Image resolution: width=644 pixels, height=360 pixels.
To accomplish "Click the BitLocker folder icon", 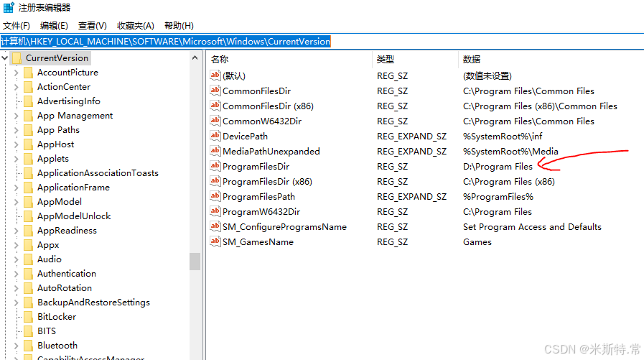I will click(28, 318).
